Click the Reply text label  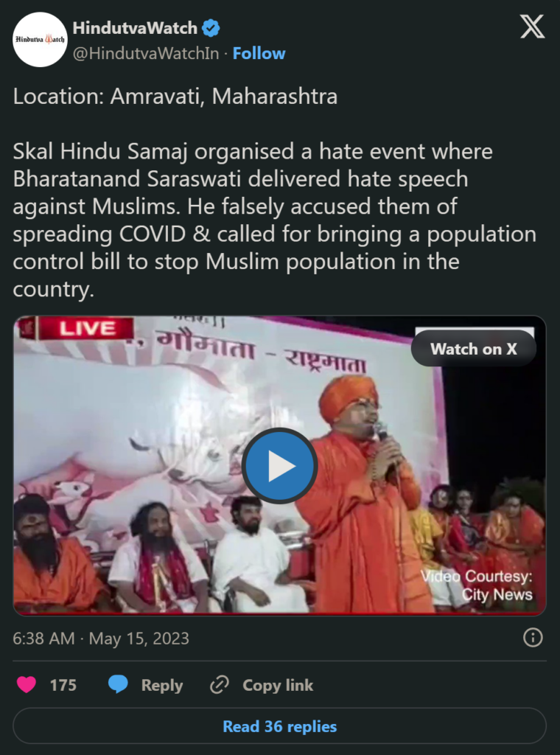point(162,686)
